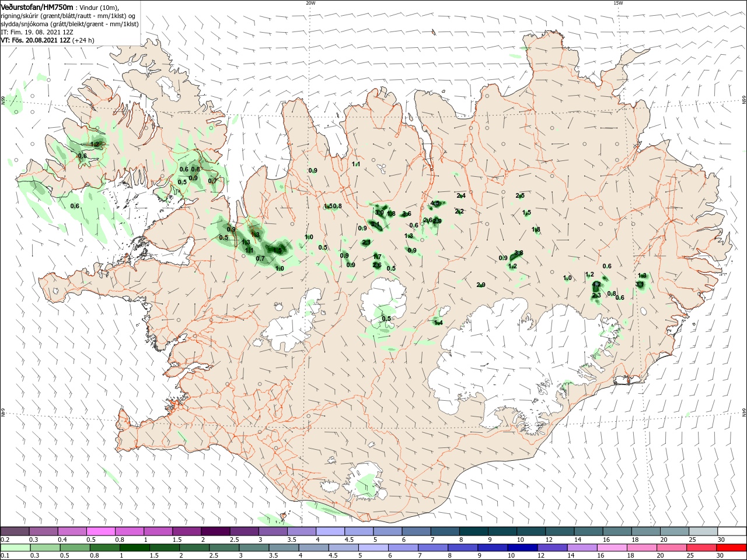Click the 0.1 legend scale label

point(5,556)
